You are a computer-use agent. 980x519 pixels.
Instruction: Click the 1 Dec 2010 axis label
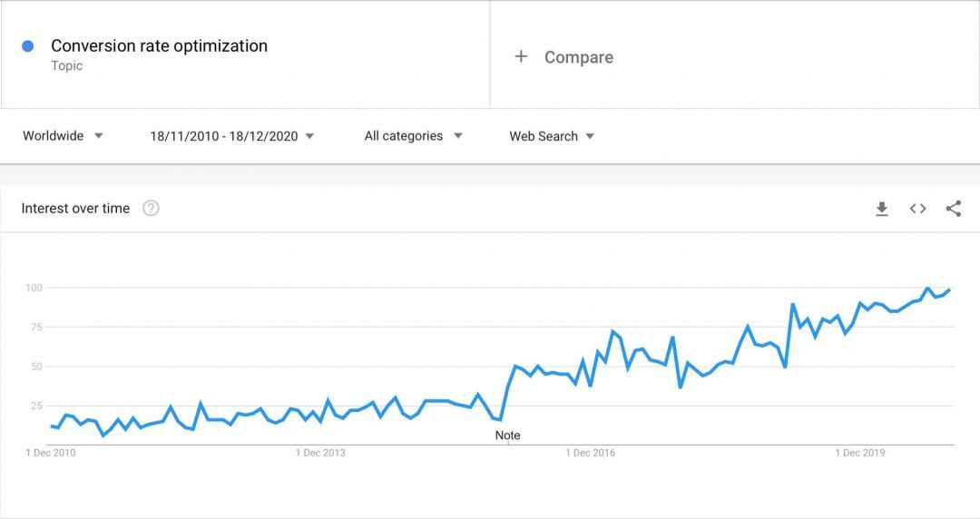pos(51,453)
